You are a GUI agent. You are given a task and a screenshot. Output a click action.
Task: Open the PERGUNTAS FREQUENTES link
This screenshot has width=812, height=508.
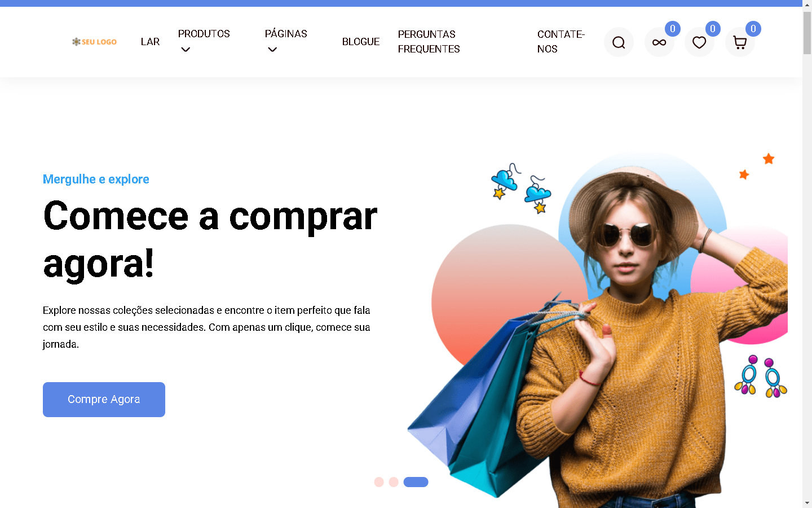point(429,42)
